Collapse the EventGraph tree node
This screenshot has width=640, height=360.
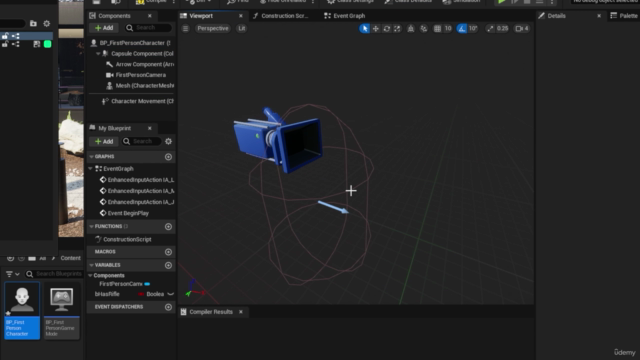coord(91,169)
